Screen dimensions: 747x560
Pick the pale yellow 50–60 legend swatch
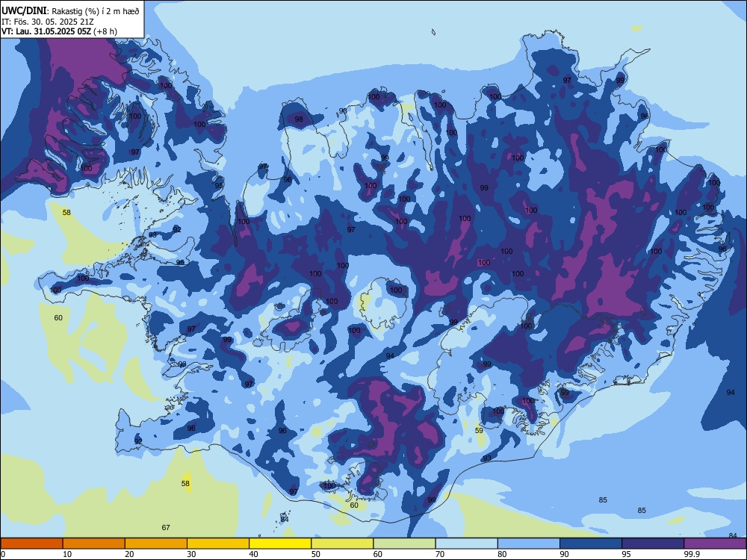(342, 544)
